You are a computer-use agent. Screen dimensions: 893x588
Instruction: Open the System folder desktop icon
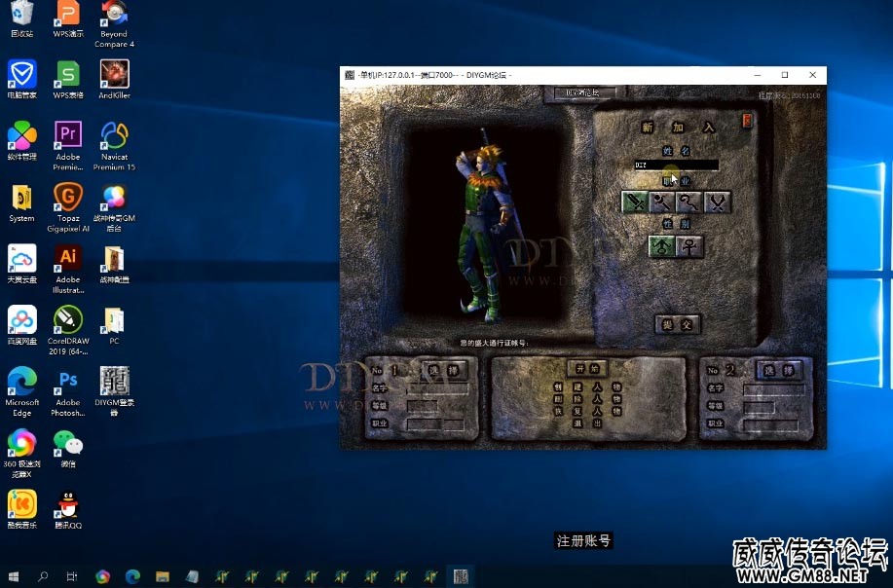click(x=21, y=202)
